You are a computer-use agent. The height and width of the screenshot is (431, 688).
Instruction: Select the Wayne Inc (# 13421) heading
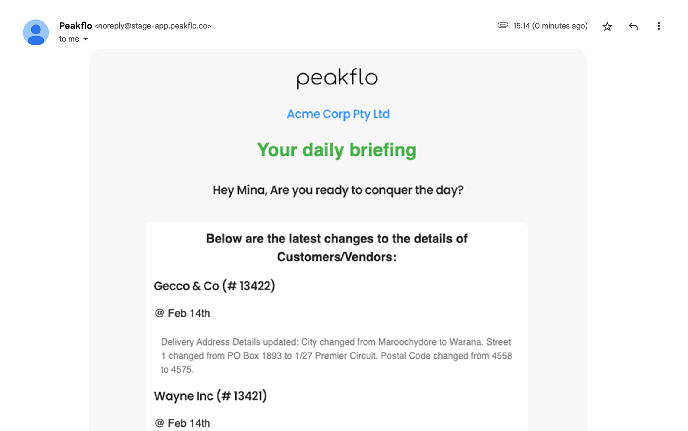pos(210,396)
